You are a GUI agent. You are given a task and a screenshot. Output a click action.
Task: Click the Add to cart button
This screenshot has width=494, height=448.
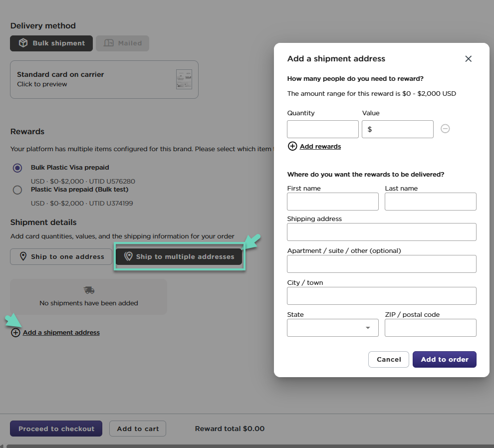[138, 429]
